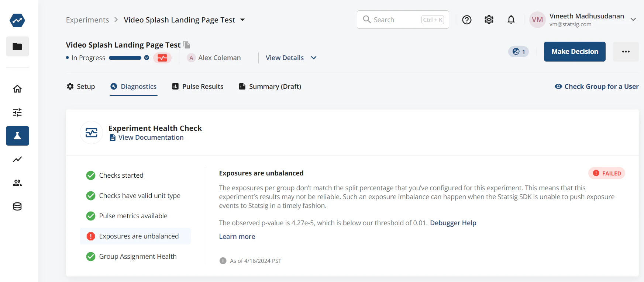
Task: Click the blue verified checkmark by progress bar
Action: tap(147, 58)
